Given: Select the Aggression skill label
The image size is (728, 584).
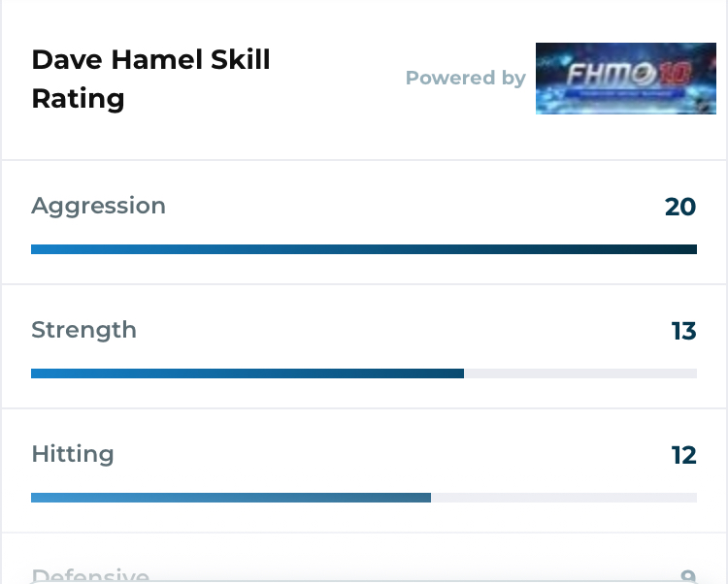Looking at the screenshot, I should 98,206.
